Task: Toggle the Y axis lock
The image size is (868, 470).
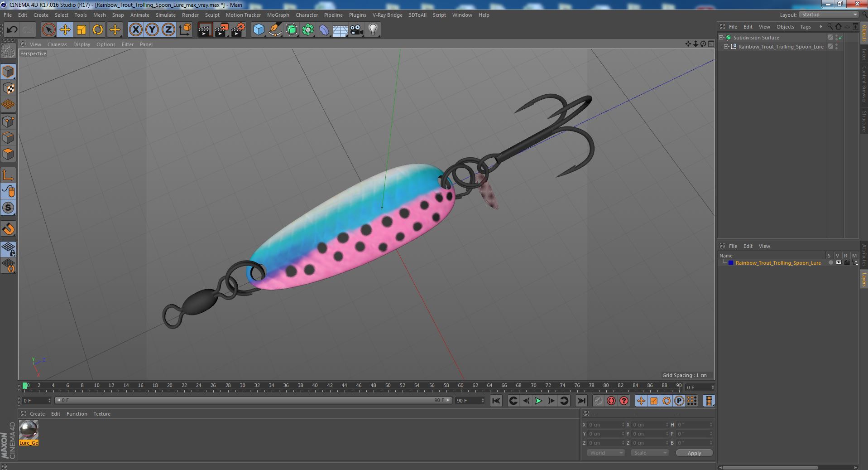Action: (152, 30)
